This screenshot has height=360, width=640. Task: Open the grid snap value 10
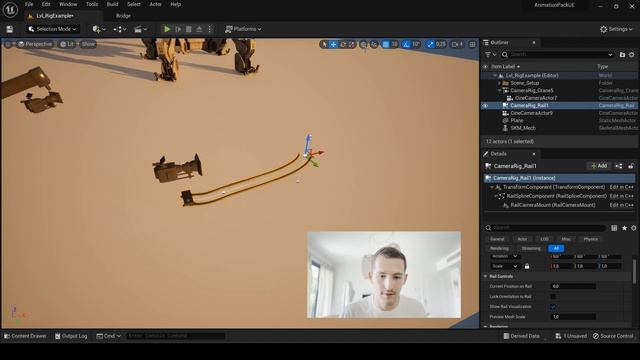394,44
